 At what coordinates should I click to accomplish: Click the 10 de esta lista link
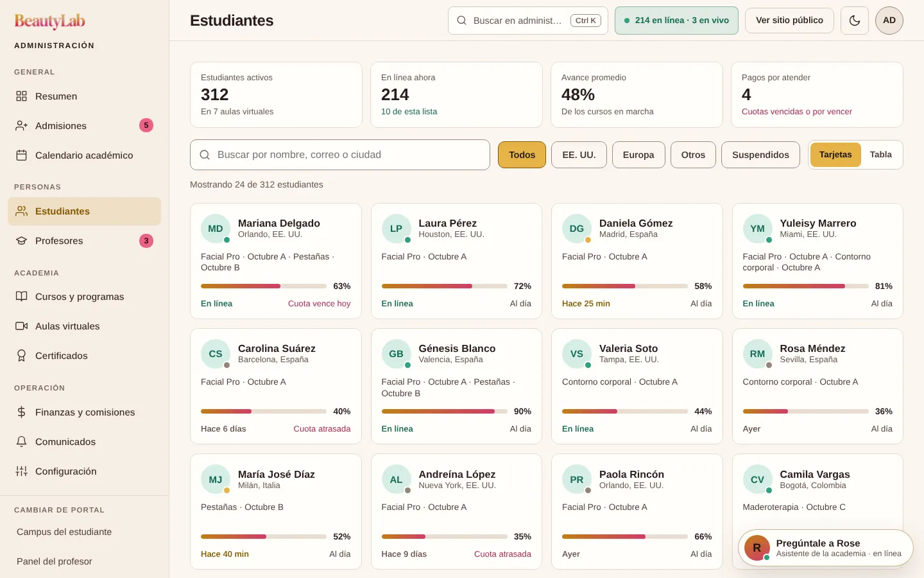(x=409, y=112)
